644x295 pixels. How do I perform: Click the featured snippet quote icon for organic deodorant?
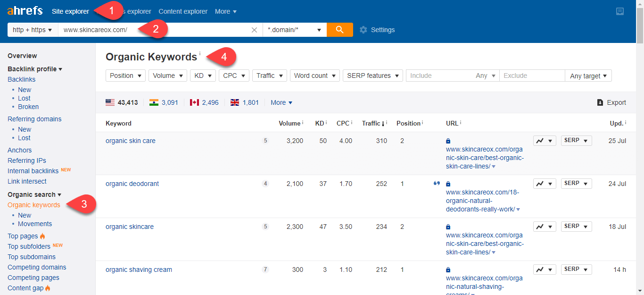tap(437, 184)
